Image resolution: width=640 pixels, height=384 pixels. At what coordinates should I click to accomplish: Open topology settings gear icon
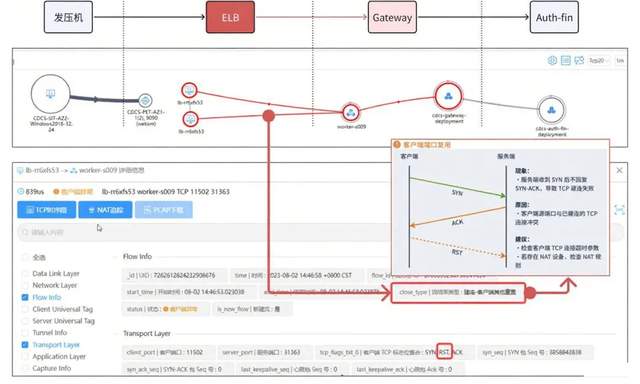click(x=552, y=60)
